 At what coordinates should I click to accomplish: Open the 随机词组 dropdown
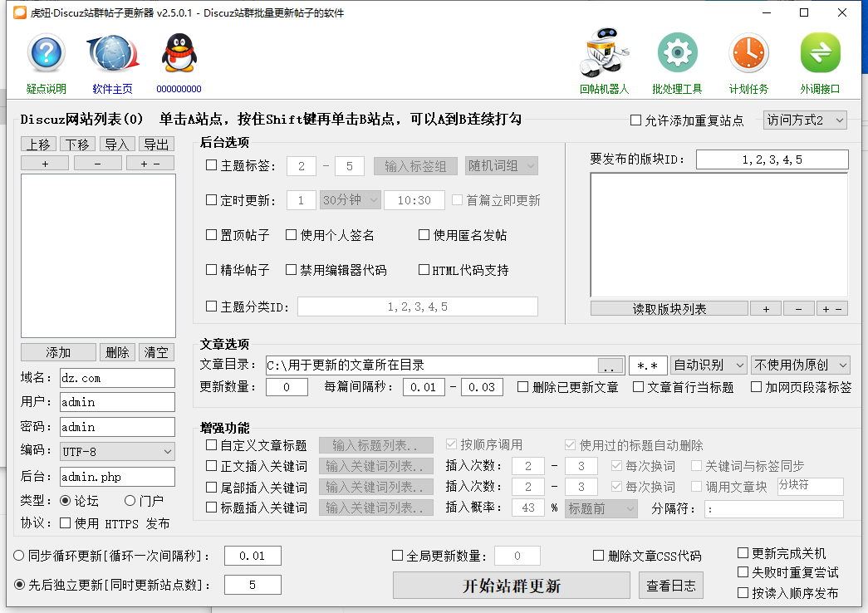(502, 165)
